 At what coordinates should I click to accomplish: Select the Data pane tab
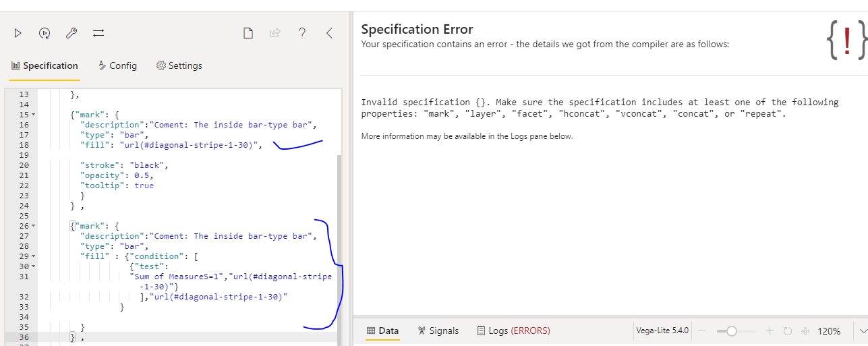(x=382, y=330)
